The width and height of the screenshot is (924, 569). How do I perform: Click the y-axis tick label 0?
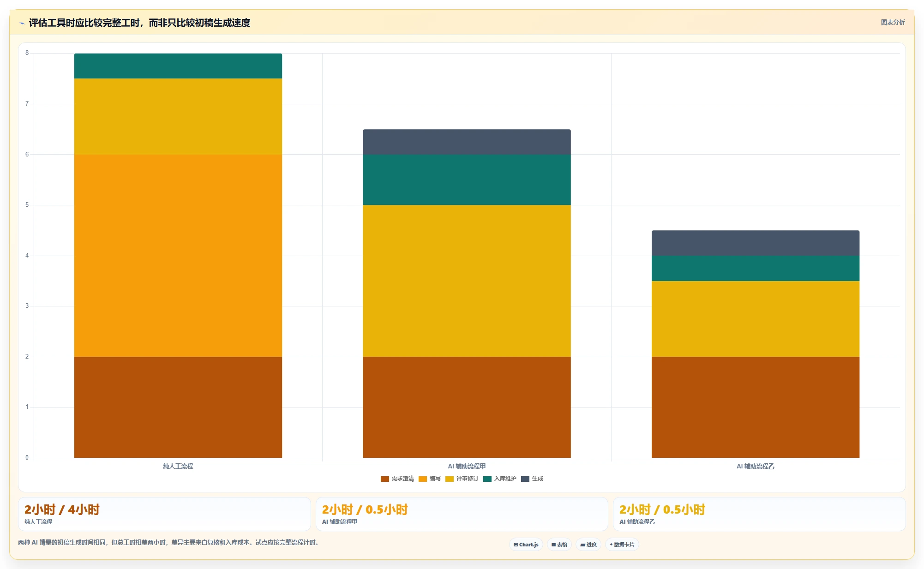tap(27, 458)
